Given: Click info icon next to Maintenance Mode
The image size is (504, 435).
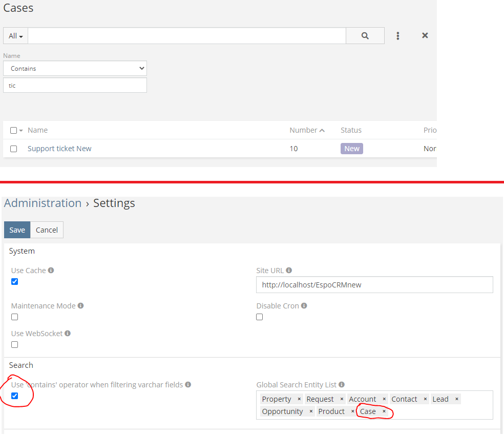Looking at the screenshot, I should click(x=80, y=306).
